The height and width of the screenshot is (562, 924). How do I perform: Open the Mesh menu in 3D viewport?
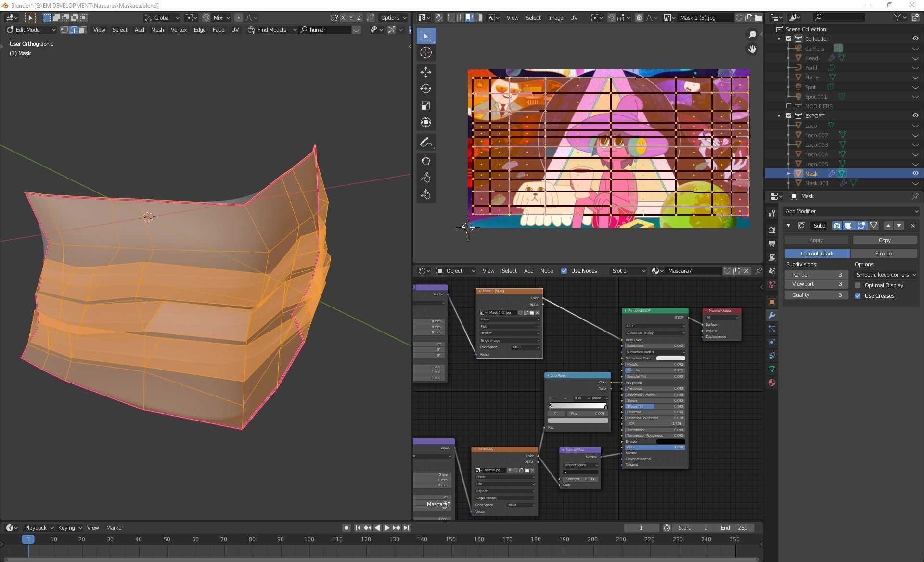[x=157, y=30]
